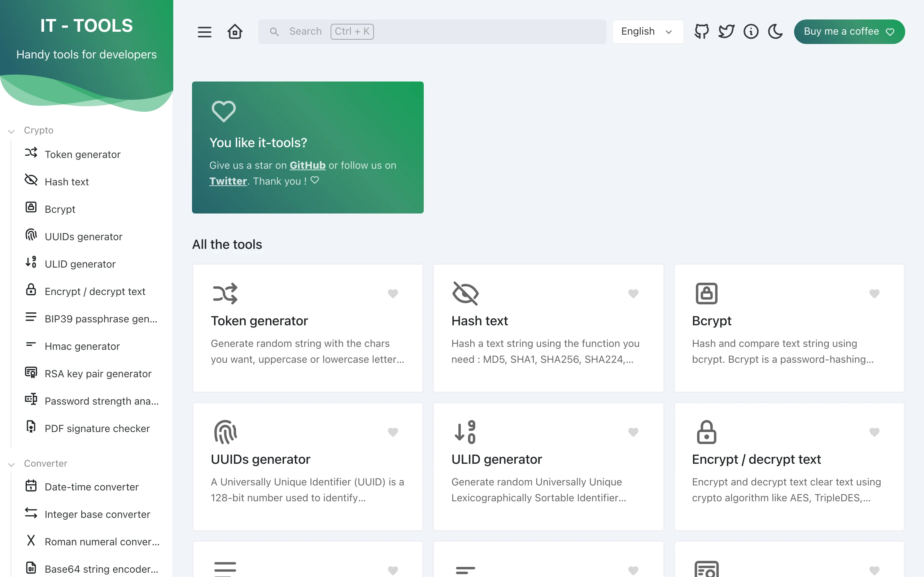Open Hmac generator from the sidebar

(x=82, y=347)
